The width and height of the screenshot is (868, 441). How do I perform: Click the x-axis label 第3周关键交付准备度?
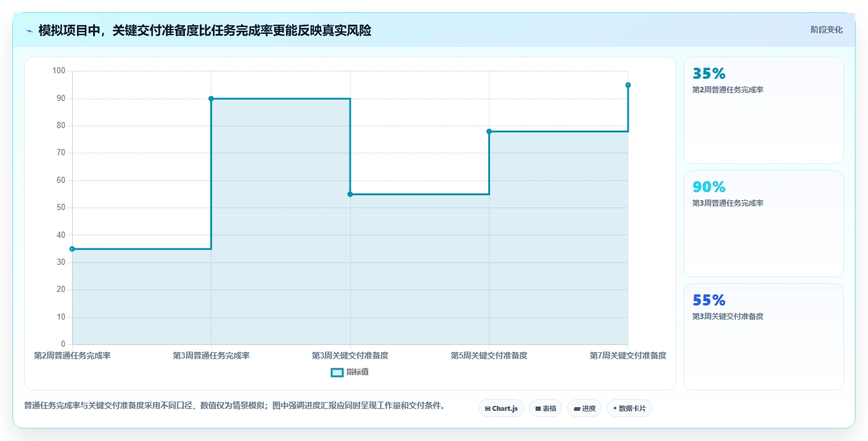[x=350, y=355]
